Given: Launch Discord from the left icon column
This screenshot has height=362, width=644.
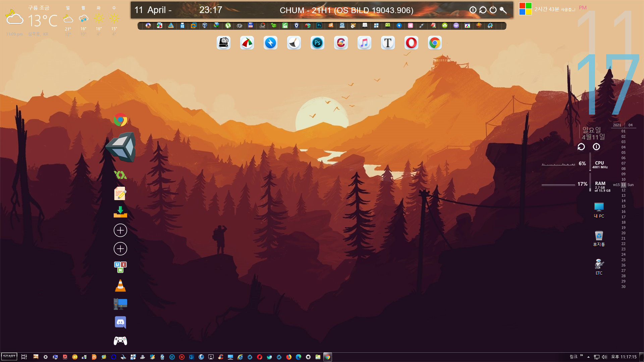Looking at the screenshot, I should [120, 322].
